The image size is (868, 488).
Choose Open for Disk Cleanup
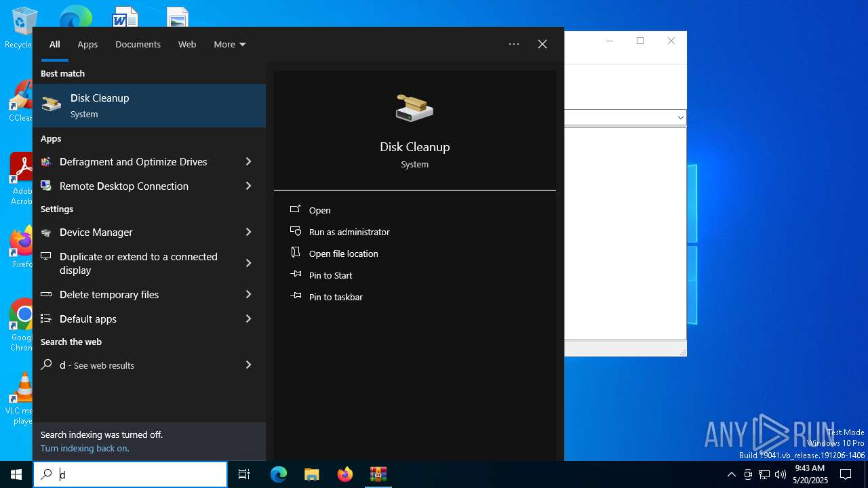click(320, 210)
